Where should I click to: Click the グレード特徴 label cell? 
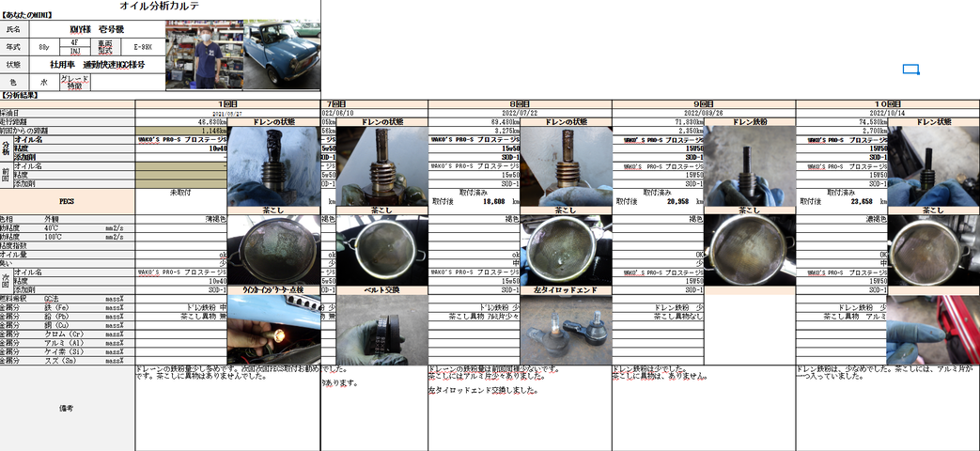[x=74, y=83]
